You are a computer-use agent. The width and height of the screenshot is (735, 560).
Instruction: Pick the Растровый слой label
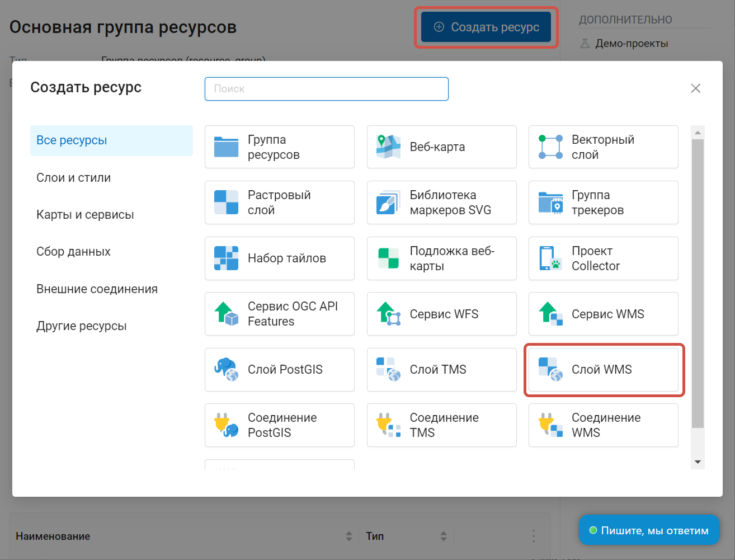tap(279, 203)
